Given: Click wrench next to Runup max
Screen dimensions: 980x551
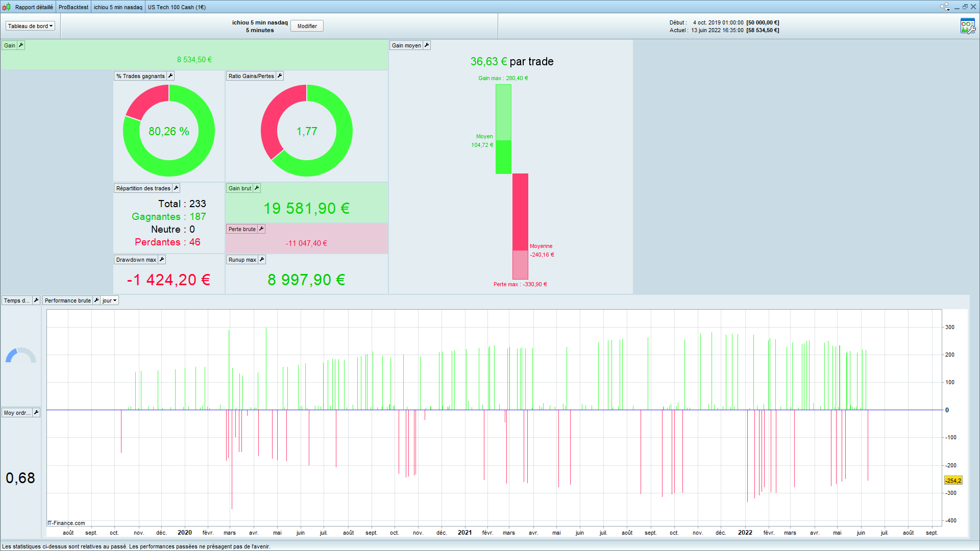Looking at the screenshot, I should [262, 260].
